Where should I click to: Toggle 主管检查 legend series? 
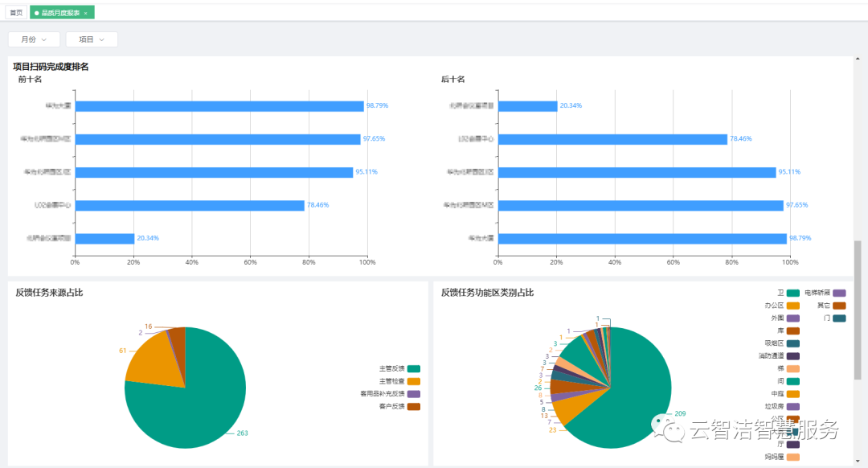pyautogui.click(x=413, y=381)
